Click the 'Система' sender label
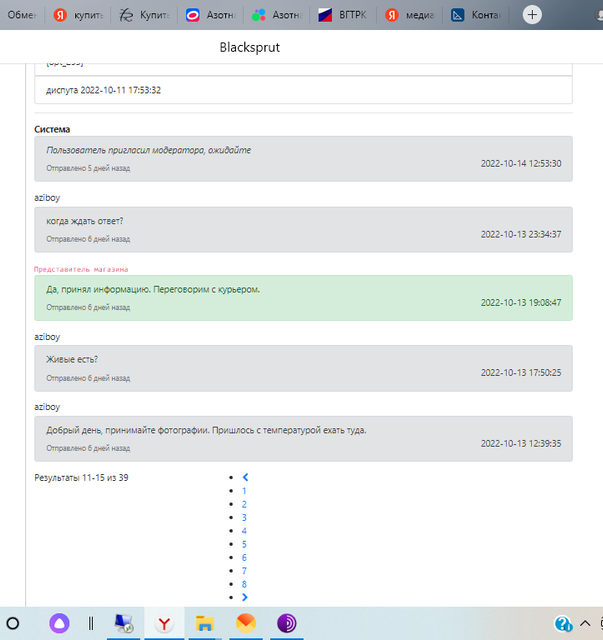 coord(52,129)
